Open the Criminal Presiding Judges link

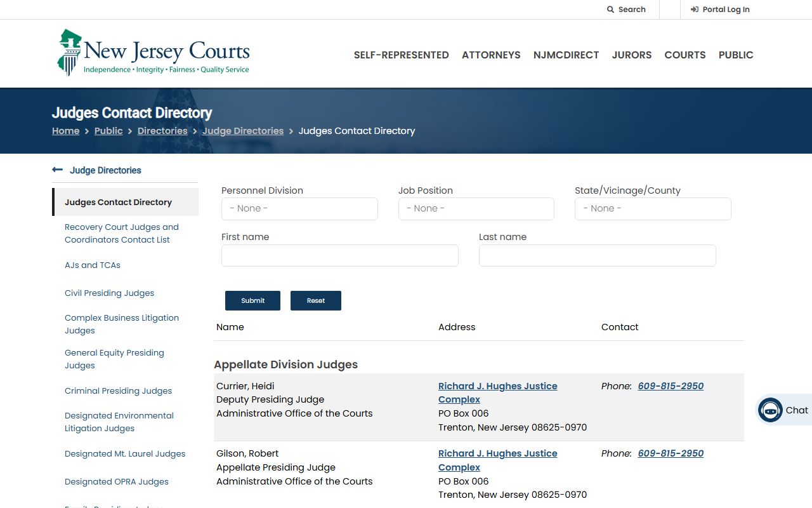[x=119, y=391]
